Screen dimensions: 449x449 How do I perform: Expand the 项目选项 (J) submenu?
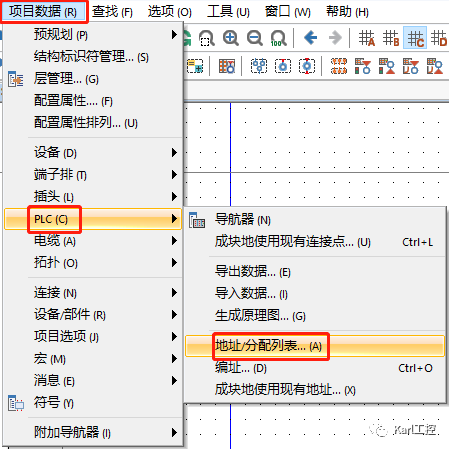pos(93,336)
